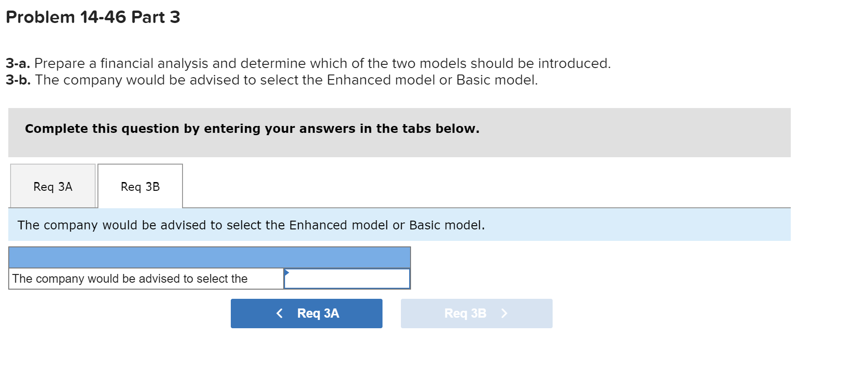868x365 pixels.
Task: Click the disabled Req 3B next button
Action: coord(476,313)
